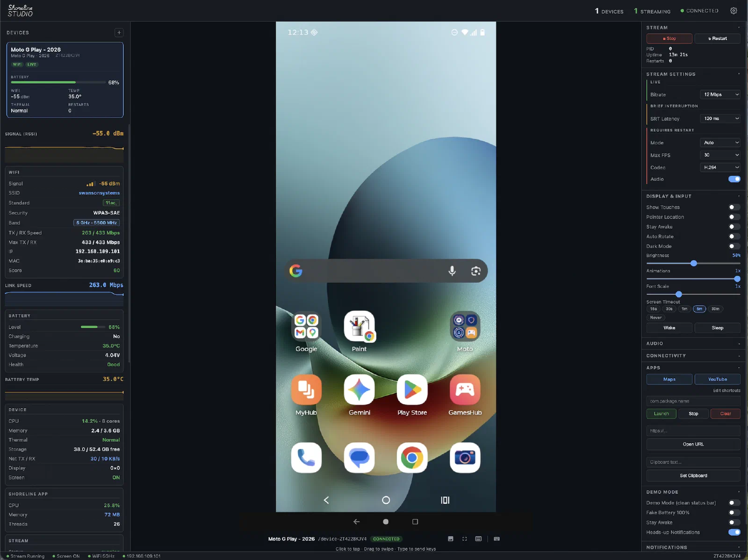
Task: Launch MyHub app on phone
Action: (x=306, y=389)
